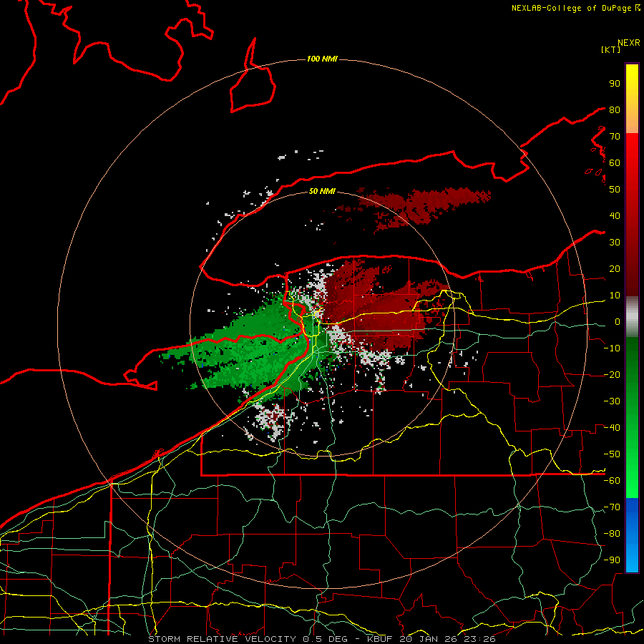Click the 0.5 DEG elevation text
Image resolution: width=644 pixels, height=644 pixels.
(x=326, y=639)
